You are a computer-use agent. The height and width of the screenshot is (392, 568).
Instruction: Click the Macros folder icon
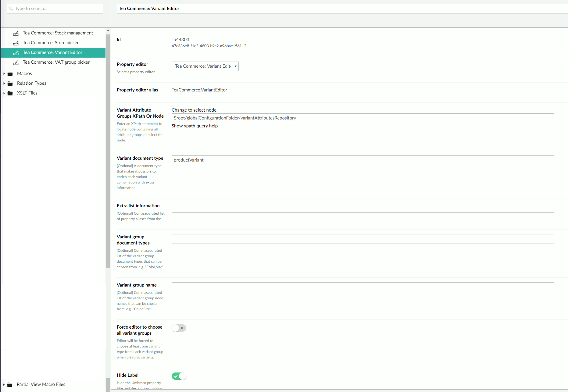point(10,74)
